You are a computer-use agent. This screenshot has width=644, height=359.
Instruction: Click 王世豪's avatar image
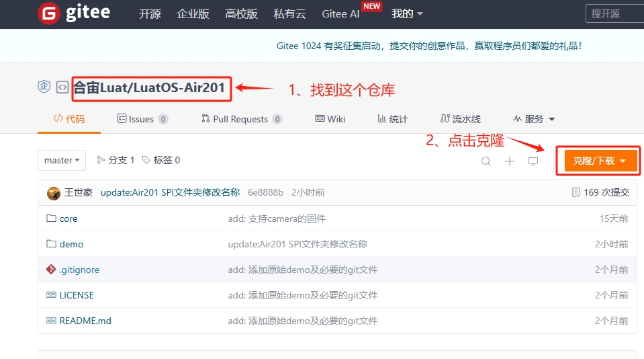coord(54,193)
